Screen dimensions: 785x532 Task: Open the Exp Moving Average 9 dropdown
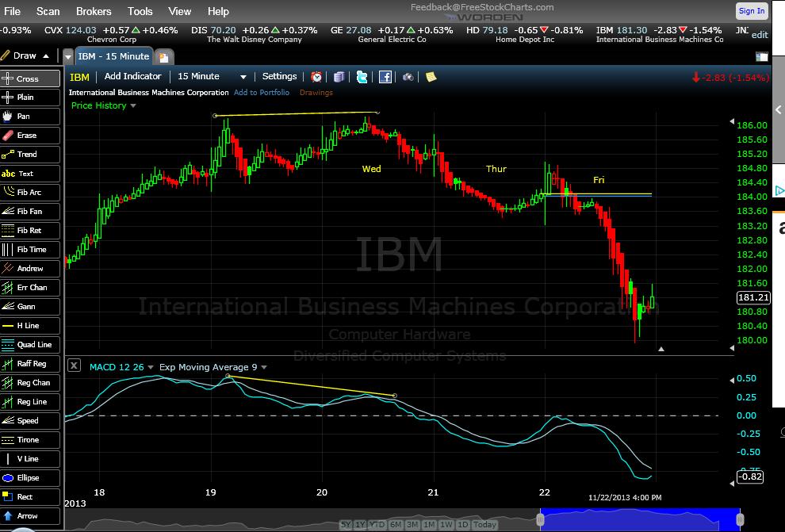click(x=264, y=367)
